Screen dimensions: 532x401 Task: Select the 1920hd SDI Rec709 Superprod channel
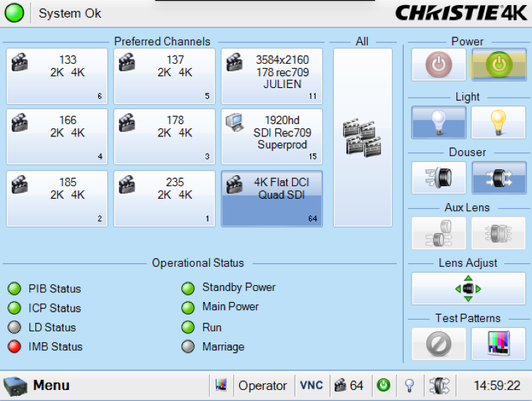coord(272,137)
